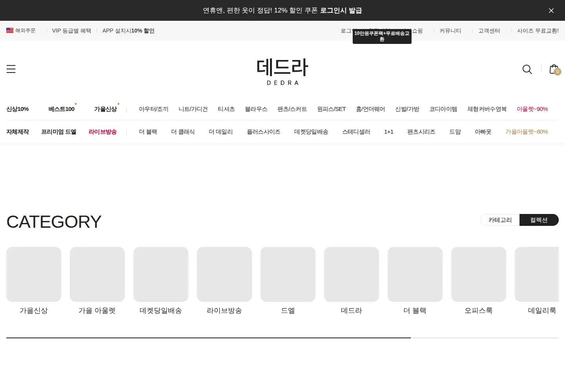
Task: Close the top coupon banner
Action: tap(551, 11)
